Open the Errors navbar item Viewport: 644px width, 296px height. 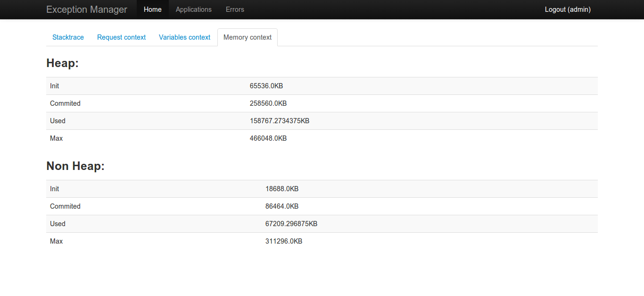[x=235, y=9]
